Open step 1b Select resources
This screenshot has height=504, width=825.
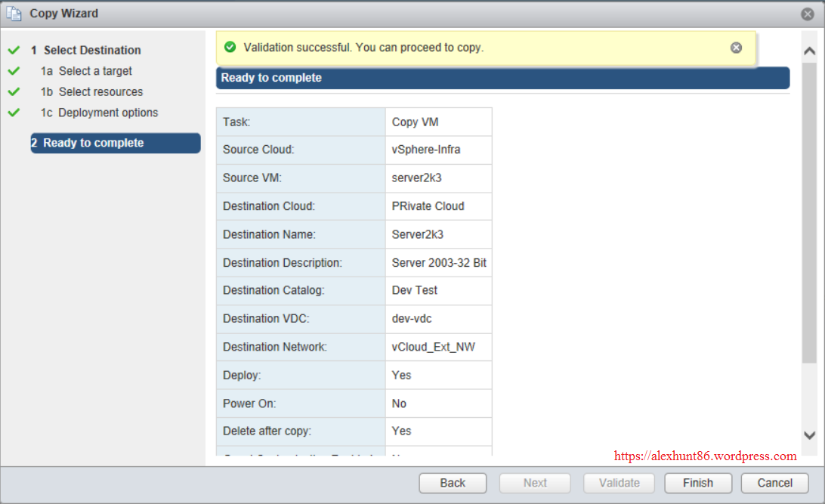click(100, 91)
